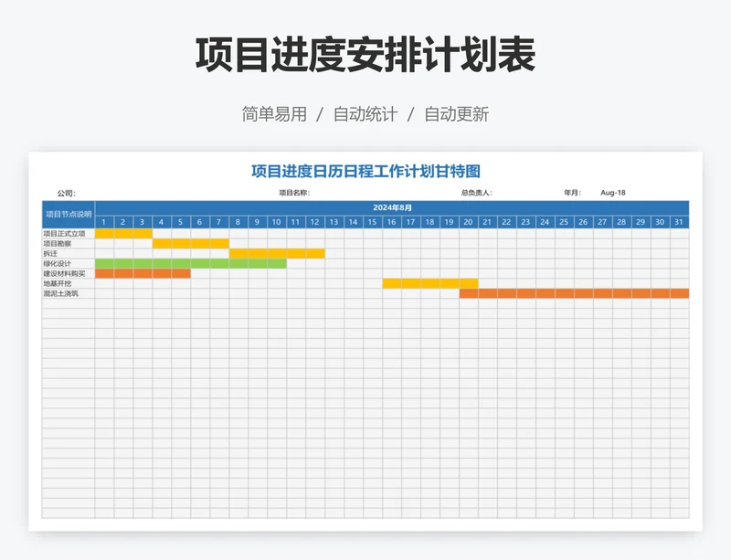Select the 绿化设计 row label
Viewport: 731px width, 560px height.
click(x=58, y=263)
